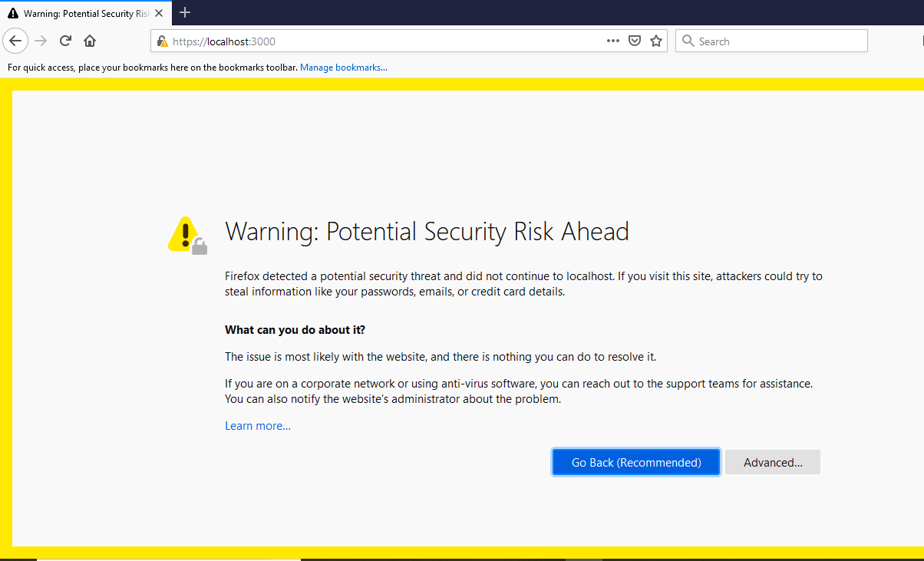Viewport: 924px width, 561px height.
Task: Save page to Pocket icon
Action: (635, 41)
